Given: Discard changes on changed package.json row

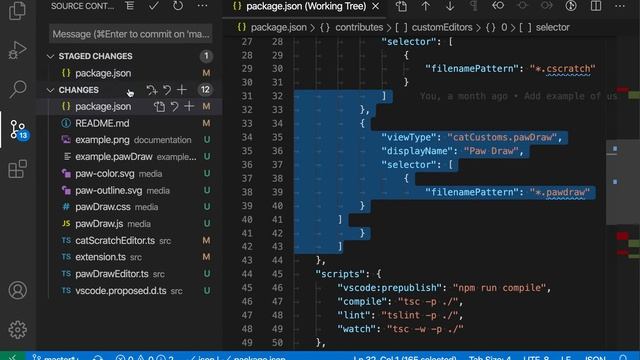Looking at the screenshot, I should click(174, 107).
